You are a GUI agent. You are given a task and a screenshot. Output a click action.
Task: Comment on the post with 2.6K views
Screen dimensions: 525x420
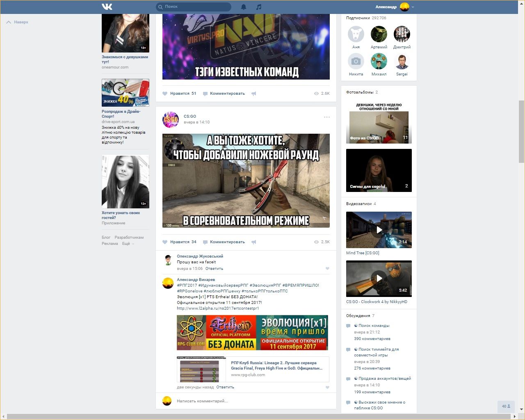pos(224,94)
